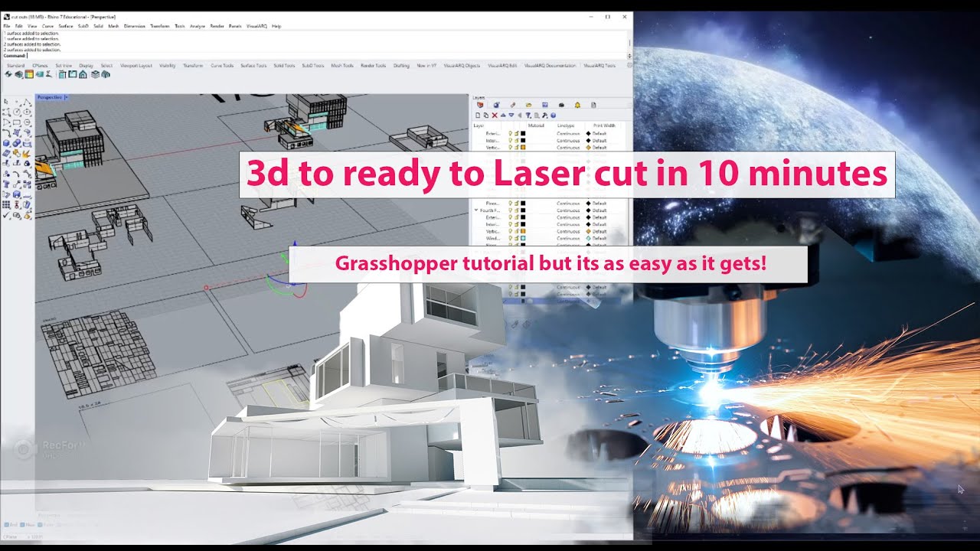Screen dimensions: 980x551
Task: Move layer down with blue down triangle
Action: tap(511, 116)
